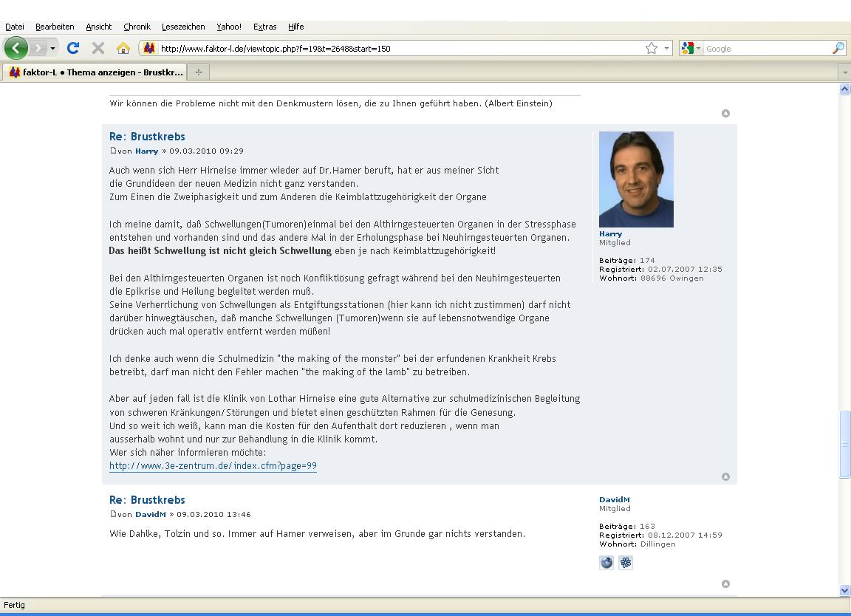The height and width of the screenshot is (616, 851).
Task: Click Harry's avatar photo
Action: [x=636, y=179]
